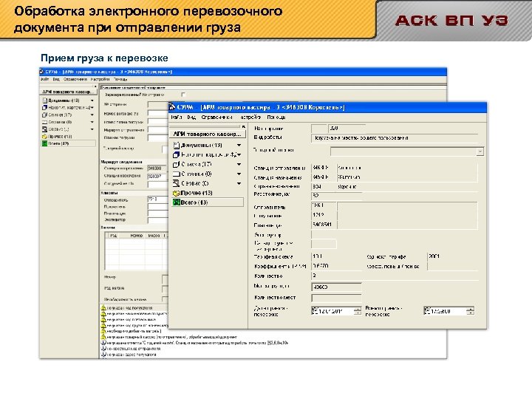The width and height of the screenshot is (532, 399).
Task: Click the Дата приема к перевозке date field
Action: (336, 311)
